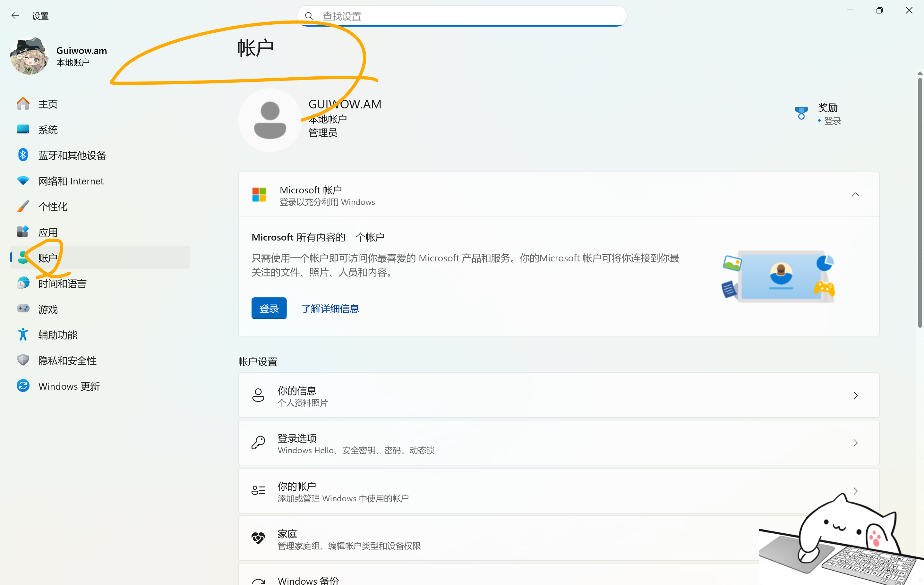This screenshot has height=585, width=924.
Task: Open the gamepad icon for 游戏
Action: 23,309
